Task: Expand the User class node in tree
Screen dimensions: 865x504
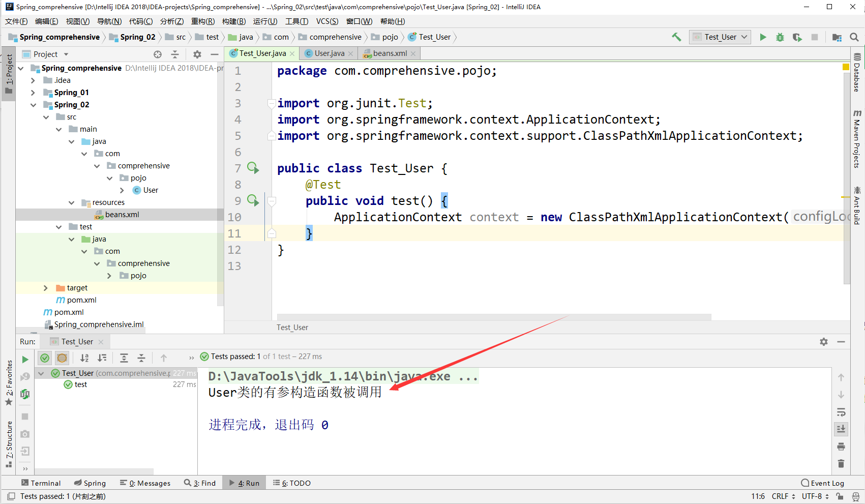Action: (122, 190)
